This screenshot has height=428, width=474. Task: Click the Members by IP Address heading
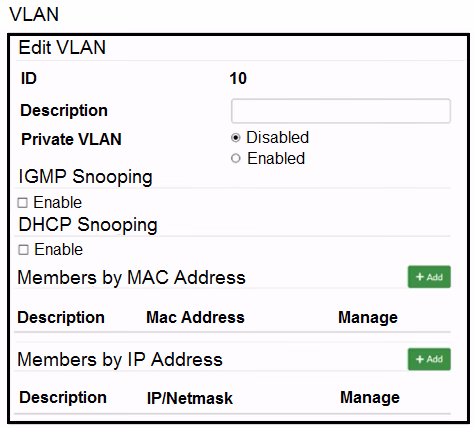[x=120, y=359]
